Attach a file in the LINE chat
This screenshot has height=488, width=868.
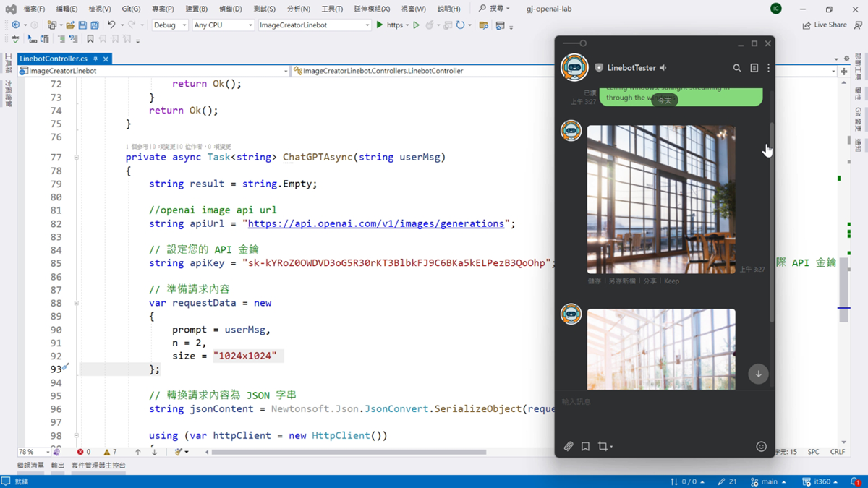[x=569, y=447]
